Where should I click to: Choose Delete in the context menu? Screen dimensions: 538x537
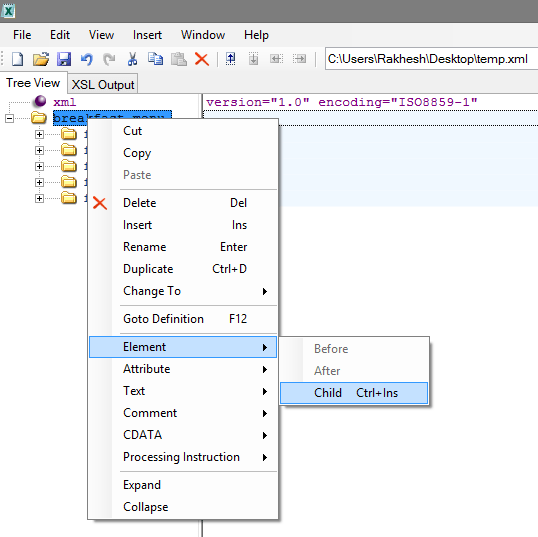point(183,203)
